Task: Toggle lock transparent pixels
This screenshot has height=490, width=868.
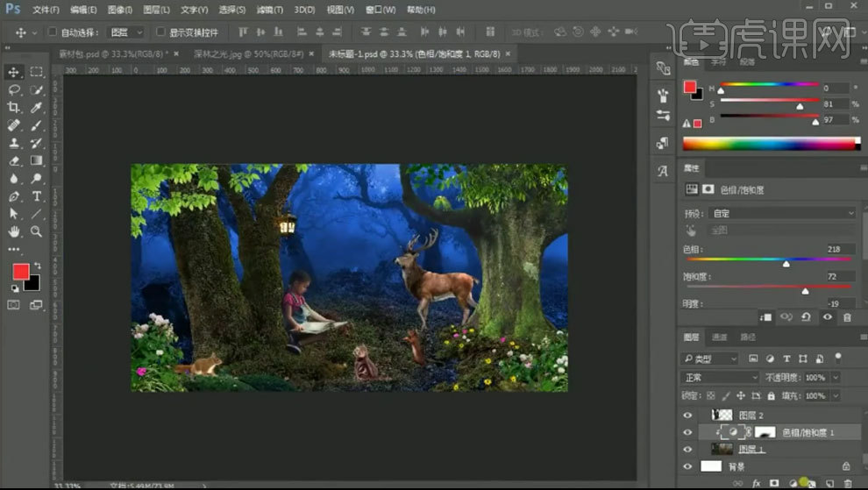Action: click(x=711, y=396)
